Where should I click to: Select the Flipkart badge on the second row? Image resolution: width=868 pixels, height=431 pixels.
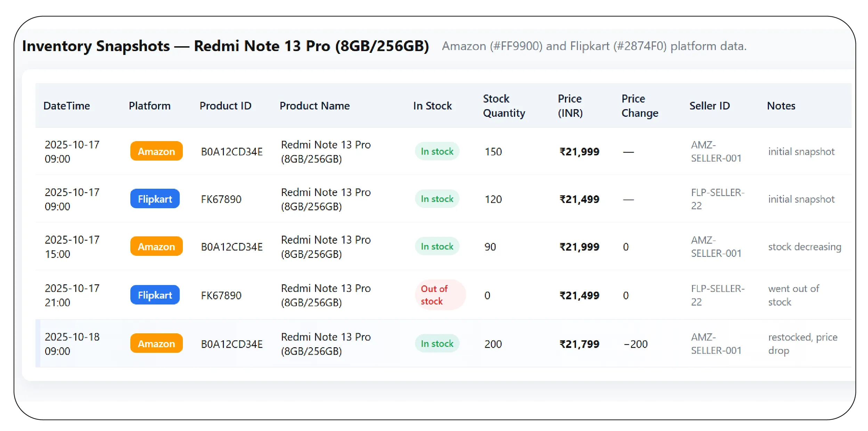coord(155,199)
